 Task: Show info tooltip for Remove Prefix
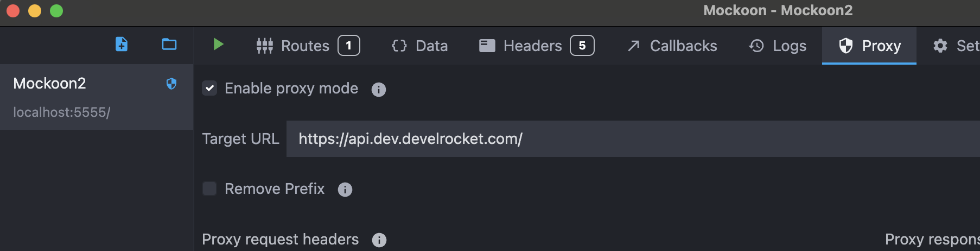(x=345, y=190)
